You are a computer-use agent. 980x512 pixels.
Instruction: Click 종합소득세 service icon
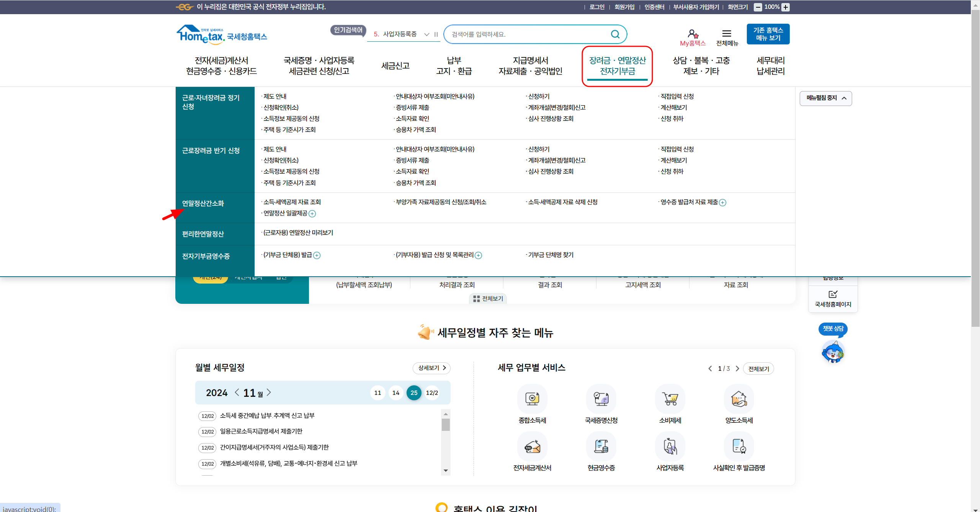[532, 399]
